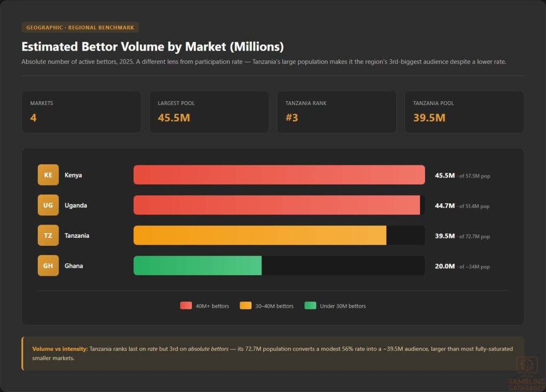Click the Tanzania country label
Screen dimensions: 546x392
tap(77, 236)
